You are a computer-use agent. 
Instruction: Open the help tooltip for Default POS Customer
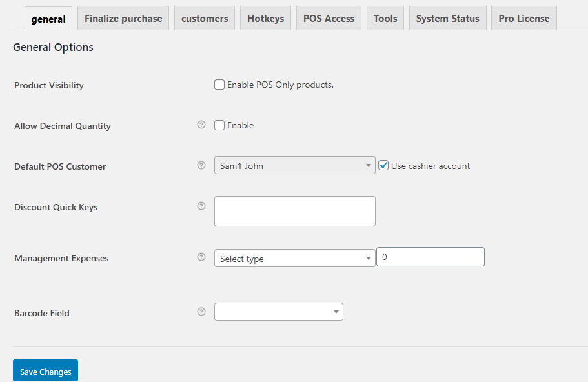201,165
